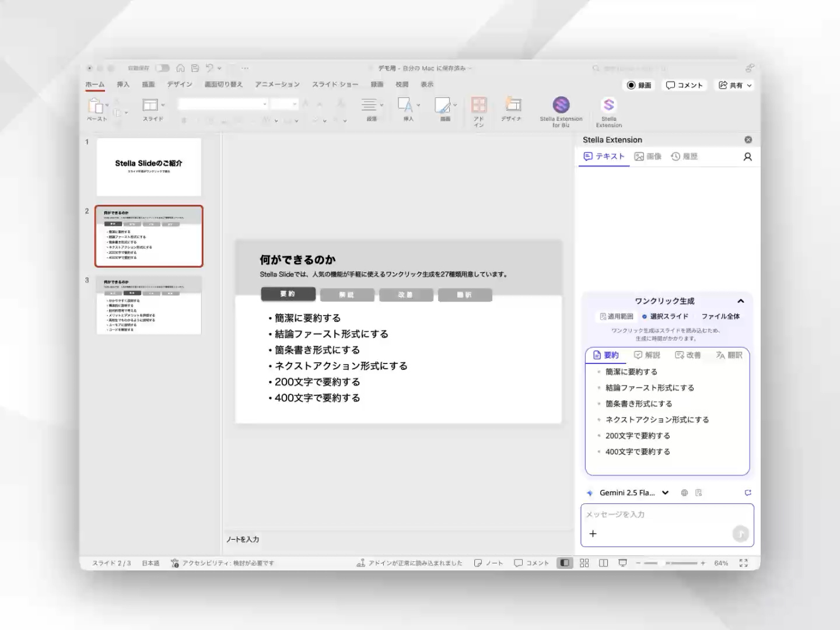Screen dimensions: 840x630
Task: Open the 画面切り替え transitions tab
Action: tap(223, 85)
